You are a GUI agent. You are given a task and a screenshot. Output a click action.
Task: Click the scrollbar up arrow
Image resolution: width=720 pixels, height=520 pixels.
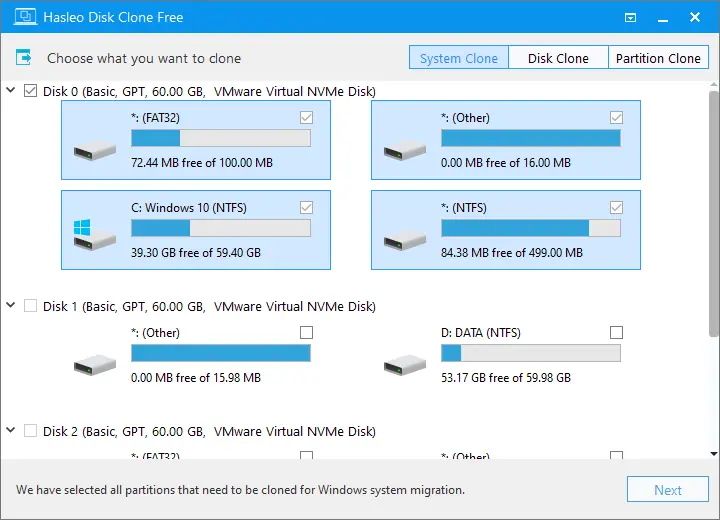(714, 85)
